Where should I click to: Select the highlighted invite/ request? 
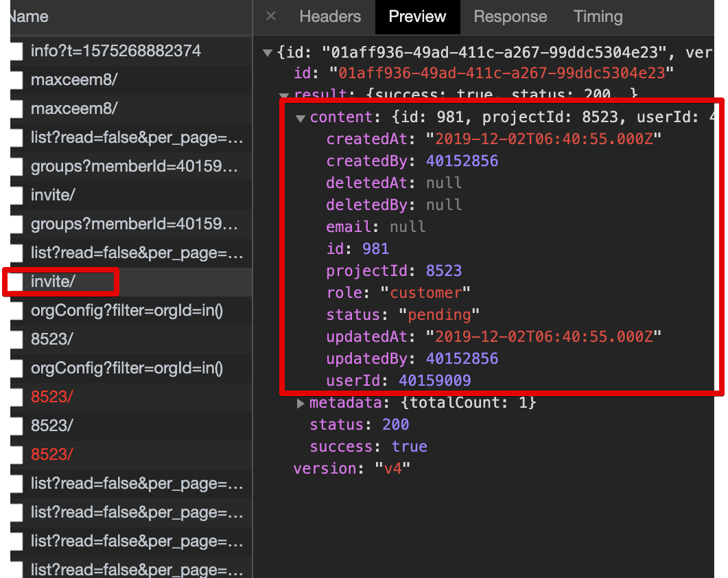(x=131, y=281)
